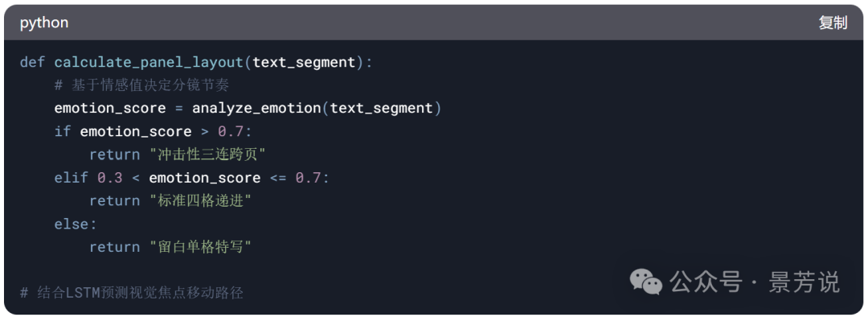868x317 pixels.
Task: Click the string "冲击性三连跨页"
Action: (x=208, y=154)
